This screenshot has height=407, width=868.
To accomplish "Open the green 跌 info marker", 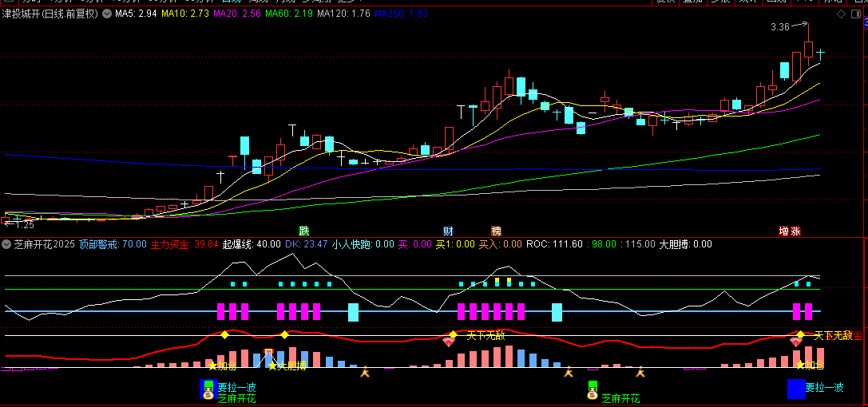I will 303,231.
